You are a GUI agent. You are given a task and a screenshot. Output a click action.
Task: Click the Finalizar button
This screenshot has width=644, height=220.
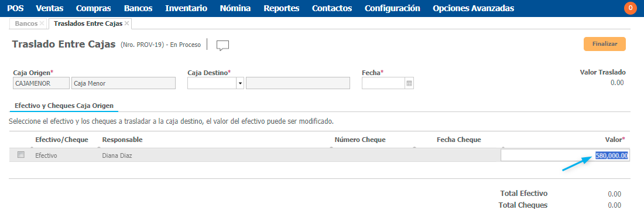pyautogui.click(x=605, y=44)
